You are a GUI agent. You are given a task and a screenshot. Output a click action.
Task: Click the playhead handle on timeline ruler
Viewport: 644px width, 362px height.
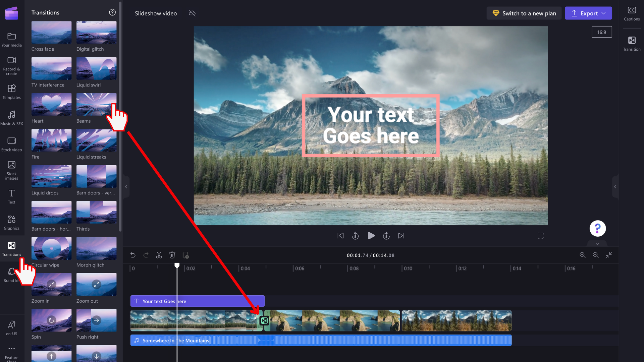(x=177, y=265)
